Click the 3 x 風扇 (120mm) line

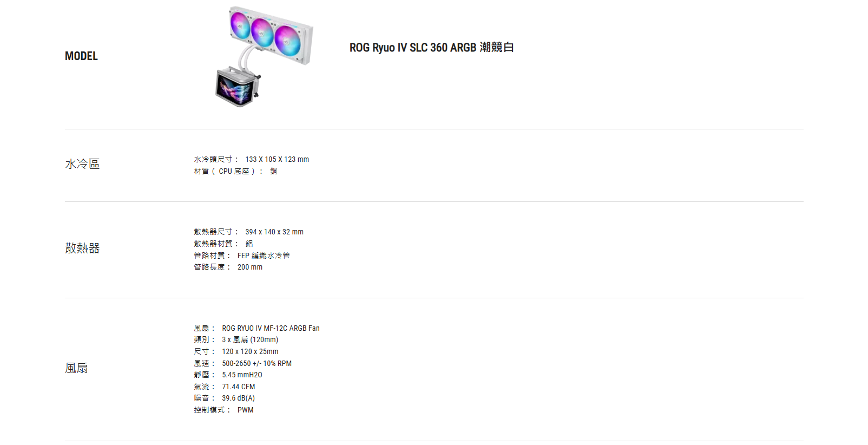[x=236, y=339]
